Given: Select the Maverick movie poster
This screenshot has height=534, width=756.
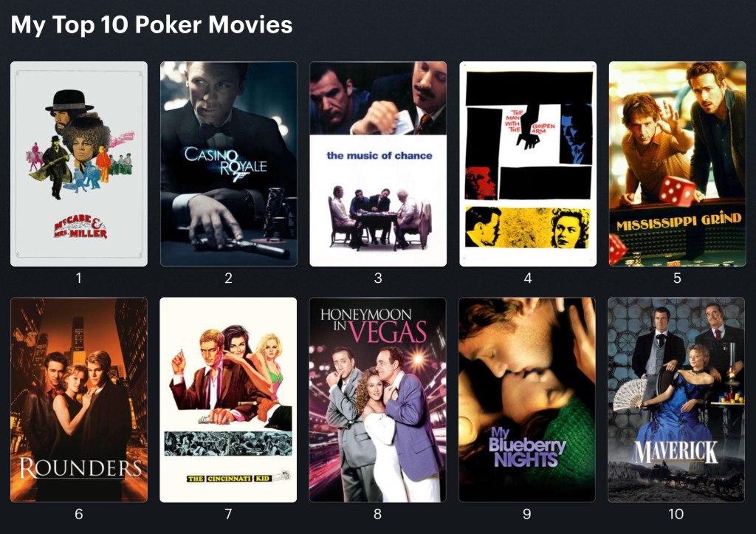Looking at the screenshot, I should coord(676,400).
